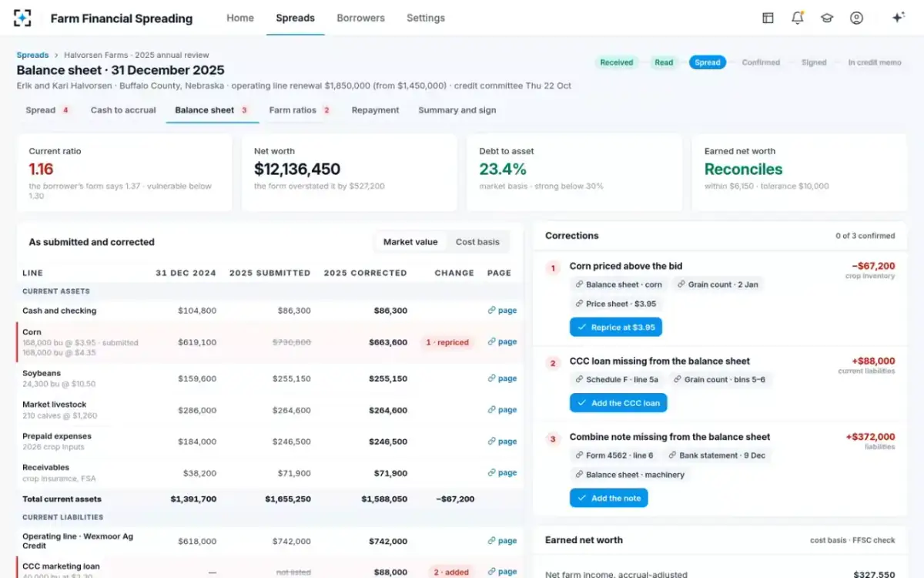
Task: Click Total current assets corrected $1,588,050
Action: click(384, 499)
